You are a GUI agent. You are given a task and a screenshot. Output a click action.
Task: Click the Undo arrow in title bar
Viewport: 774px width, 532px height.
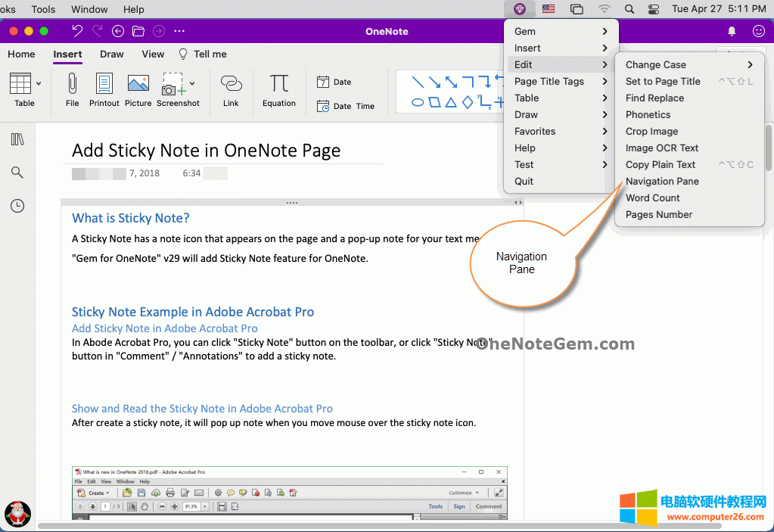coord(76,31)
